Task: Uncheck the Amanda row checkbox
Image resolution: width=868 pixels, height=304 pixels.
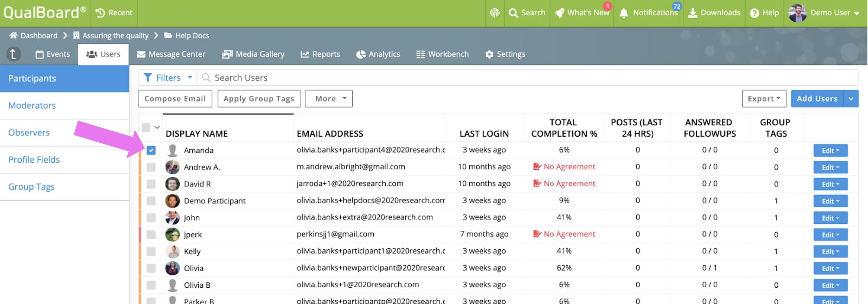Action: click(151, 150)
